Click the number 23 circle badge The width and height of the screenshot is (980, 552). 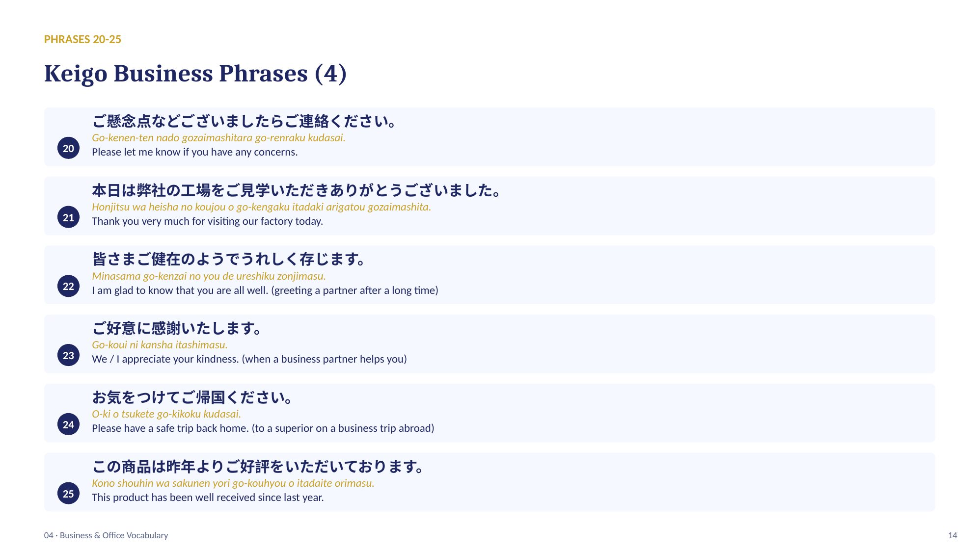coord(68,355)
